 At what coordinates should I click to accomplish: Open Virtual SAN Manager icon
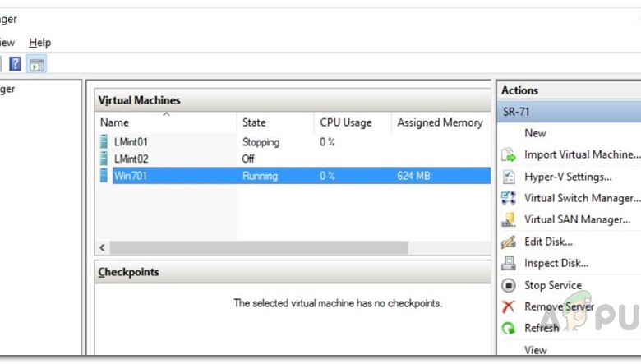pyautogui.click(x=509, y=219)
